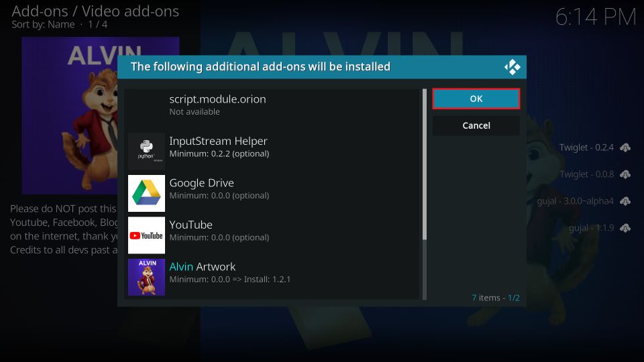Select the YouTube add-on row

273,235
